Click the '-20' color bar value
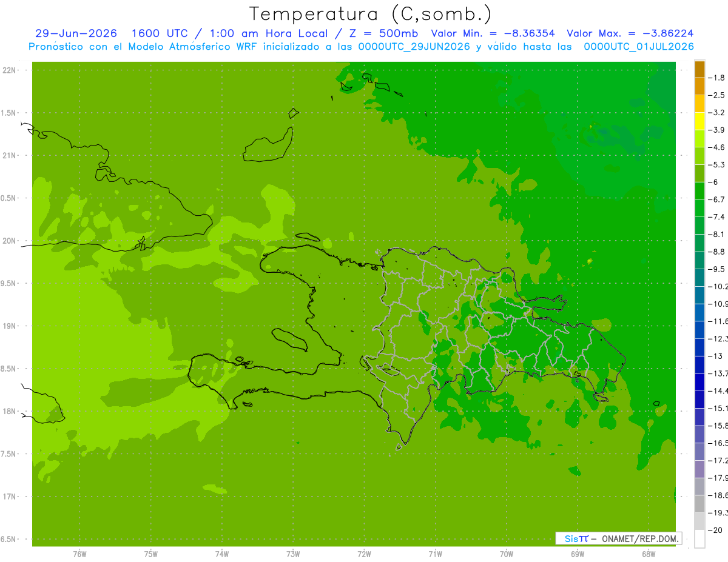 (715, 530)
